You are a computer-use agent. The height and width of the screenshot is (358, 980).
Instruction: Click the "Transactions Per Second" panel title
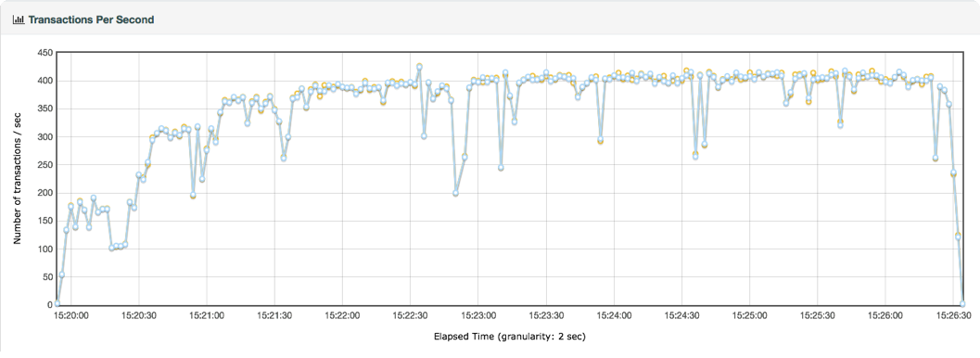pos(91,20)
